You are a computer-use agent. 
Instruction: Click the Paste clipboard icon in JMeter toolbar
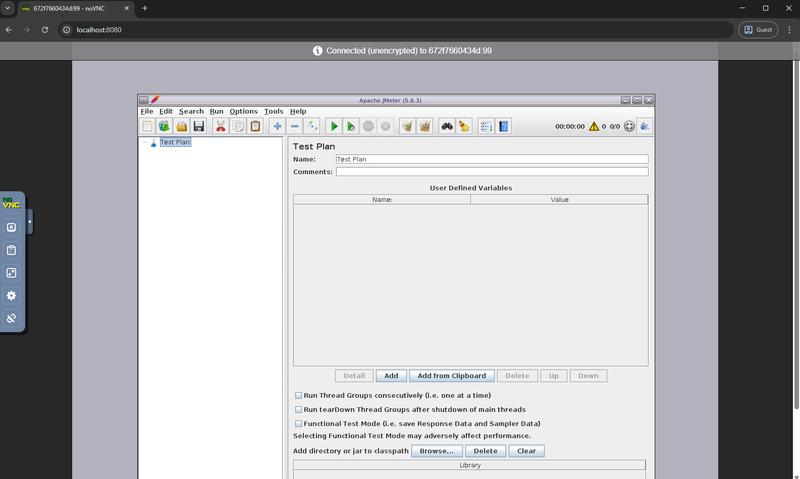coord(255,126)
